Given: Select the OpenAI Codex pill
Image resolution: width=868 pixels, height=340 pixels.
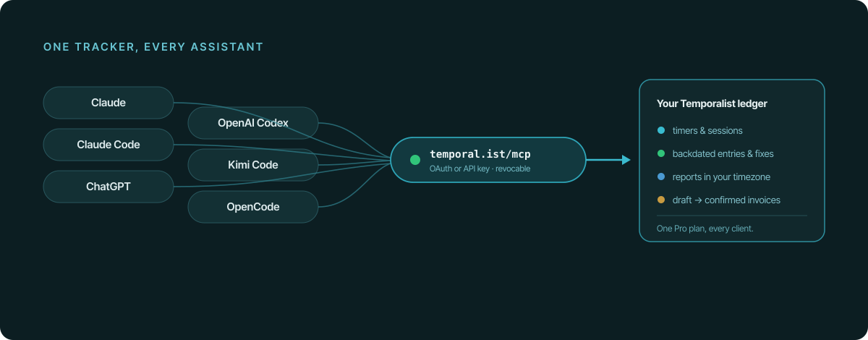Looking at the screenshot, I should pos(253,123).
